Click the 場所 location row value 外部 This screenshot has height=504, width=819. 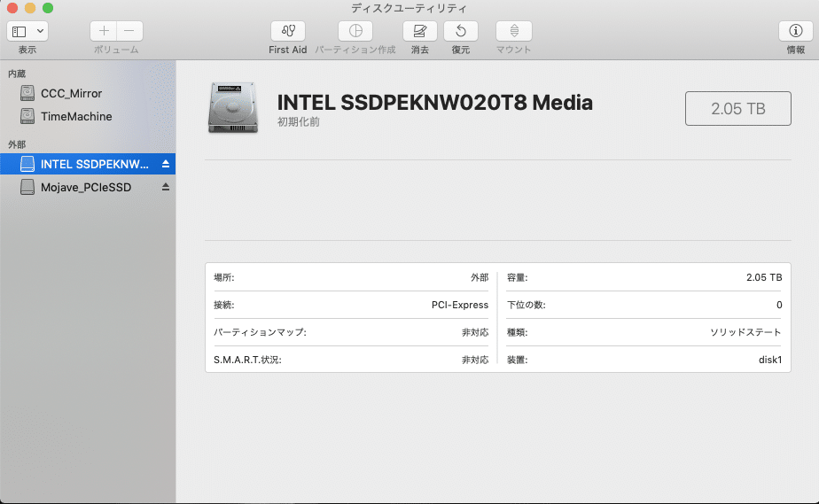tap(480, 277)
